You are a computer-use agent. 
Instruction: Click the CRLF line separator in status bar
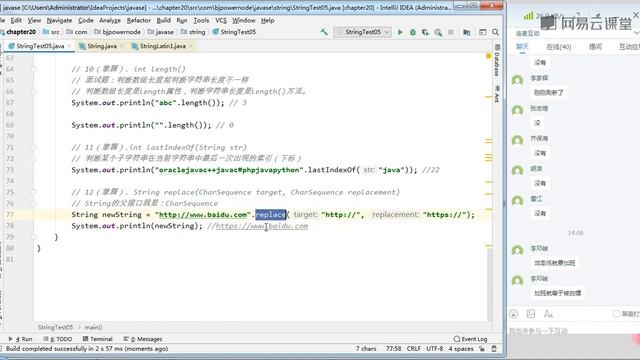pos(413,349)
